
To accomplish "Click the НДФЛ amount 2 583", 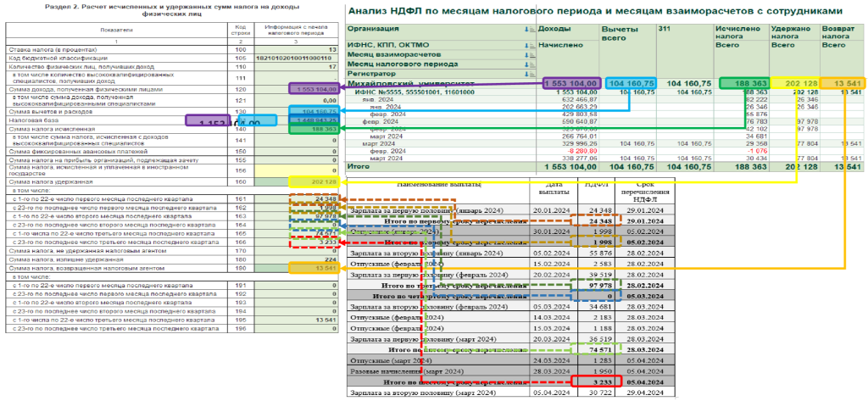I will 601,265.
